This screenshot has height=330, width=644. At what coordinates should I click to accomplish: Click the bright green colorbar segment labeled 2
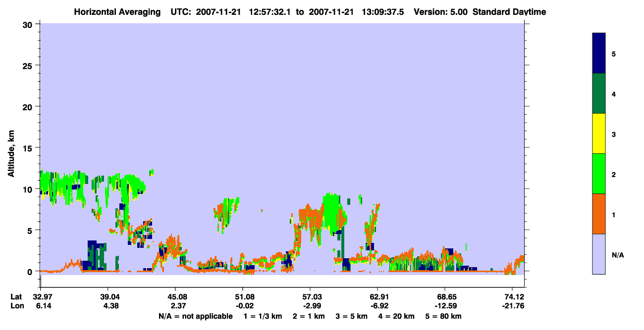pyautogui.click(x=599, y=174)
